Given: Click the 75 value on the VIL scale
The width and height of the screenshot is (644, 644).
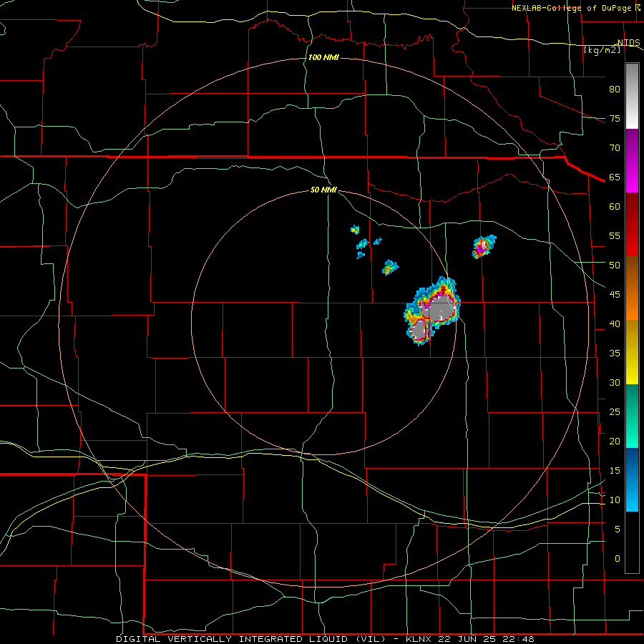Looking at the screenshot, I should (615, 118).
